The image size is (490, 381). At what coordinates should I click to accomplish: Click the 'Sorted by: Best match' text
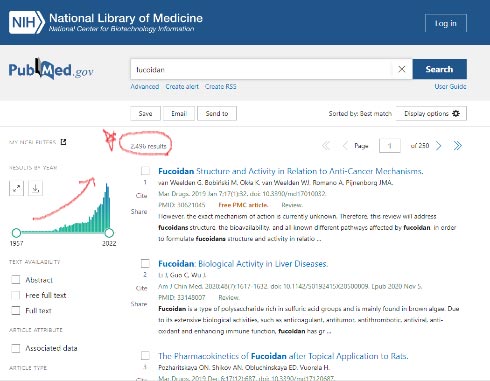pyautogui.click(x=360, y=113)
